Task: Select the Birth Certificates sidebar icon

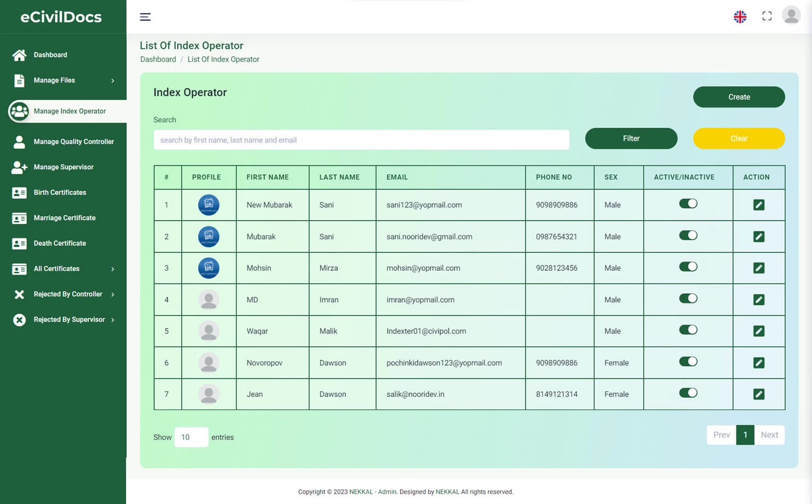Action: tap(19, 192)
